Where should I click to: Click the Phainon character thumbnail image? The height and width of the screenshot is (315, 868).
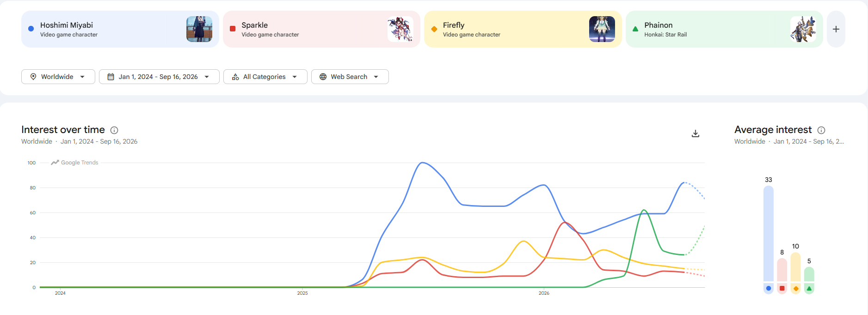(803, 29)
